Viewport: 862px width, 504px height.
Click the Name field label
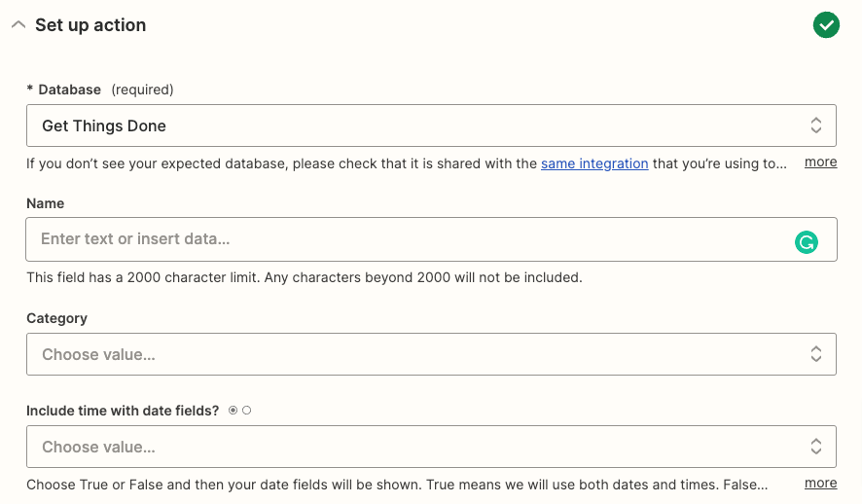click(x=45, y=203)
